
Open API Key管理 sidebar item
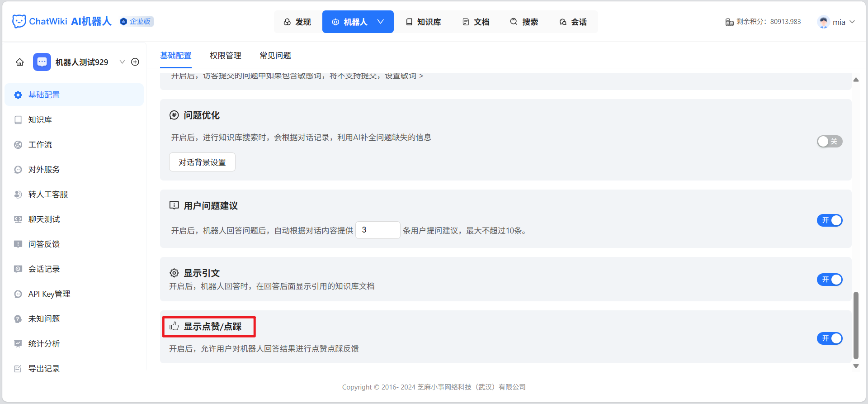point(74,294)
